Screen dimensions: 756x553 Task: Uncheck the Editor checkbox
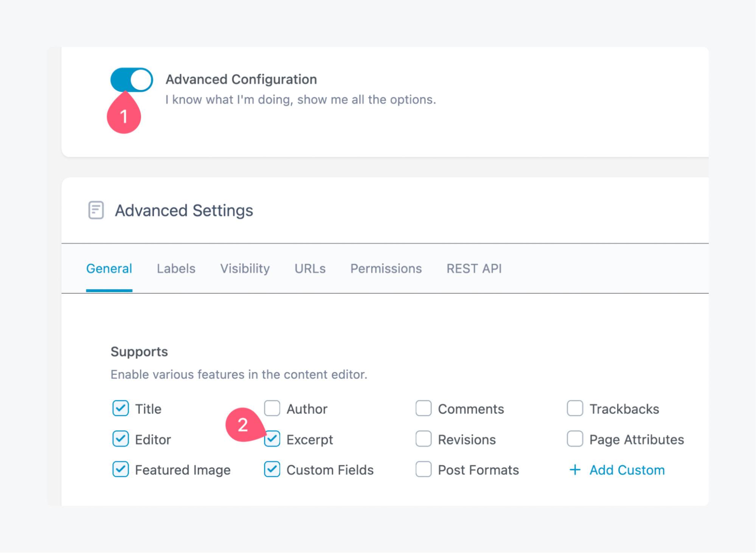[x=121, y=439]
